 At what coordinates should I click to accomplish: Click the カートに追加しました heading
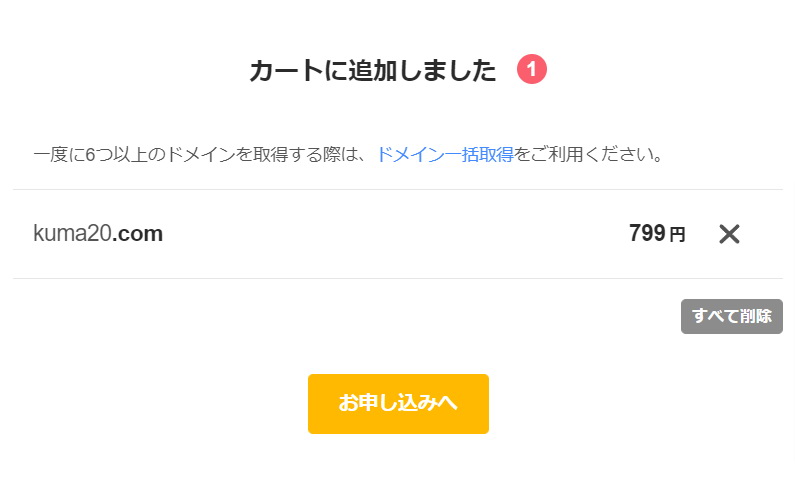point(372,71)
